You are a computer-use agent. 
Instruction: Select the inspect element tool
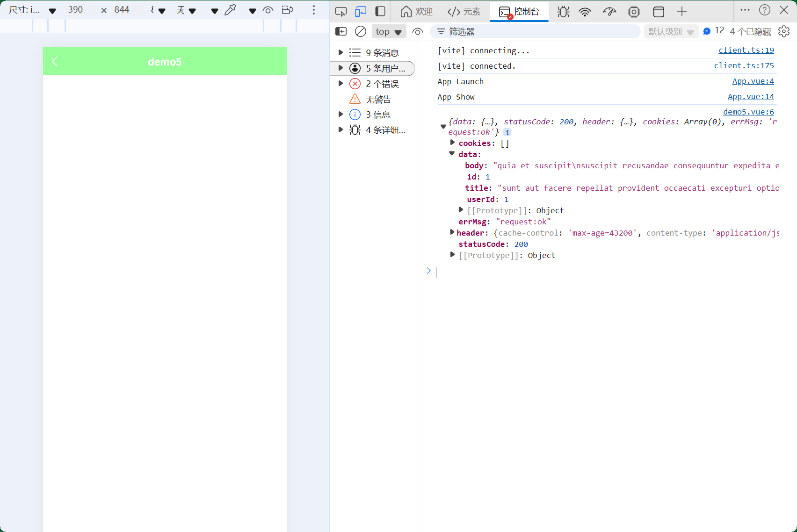pyautogui.click(x=341, y=11)
